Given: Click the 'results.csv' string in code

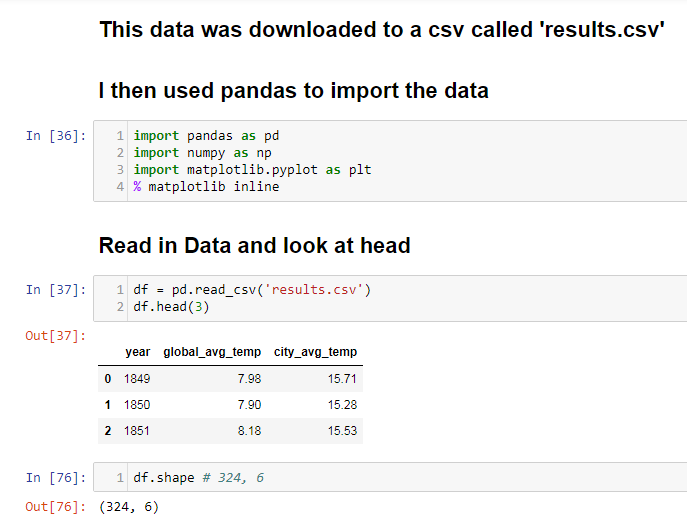Looking at the screenshot, I should (x=314, y=290).
